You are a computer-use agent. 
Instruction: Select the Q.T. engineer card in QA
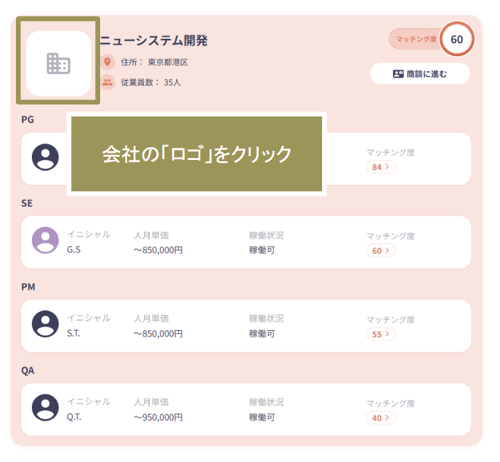tap(246, 409)
